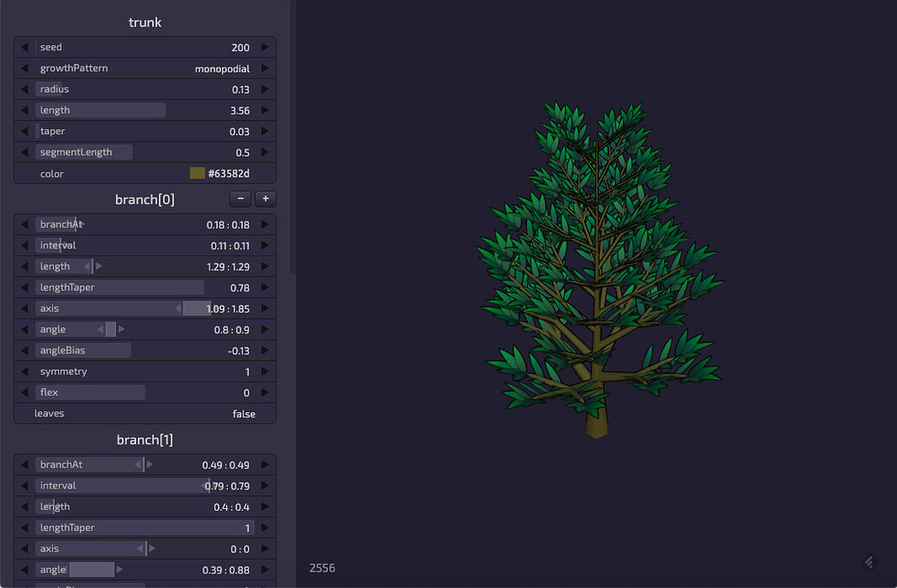This screenshot has height=588, width=897.
Task: Add a new branch with the plus button
Action: coord(265,198)
